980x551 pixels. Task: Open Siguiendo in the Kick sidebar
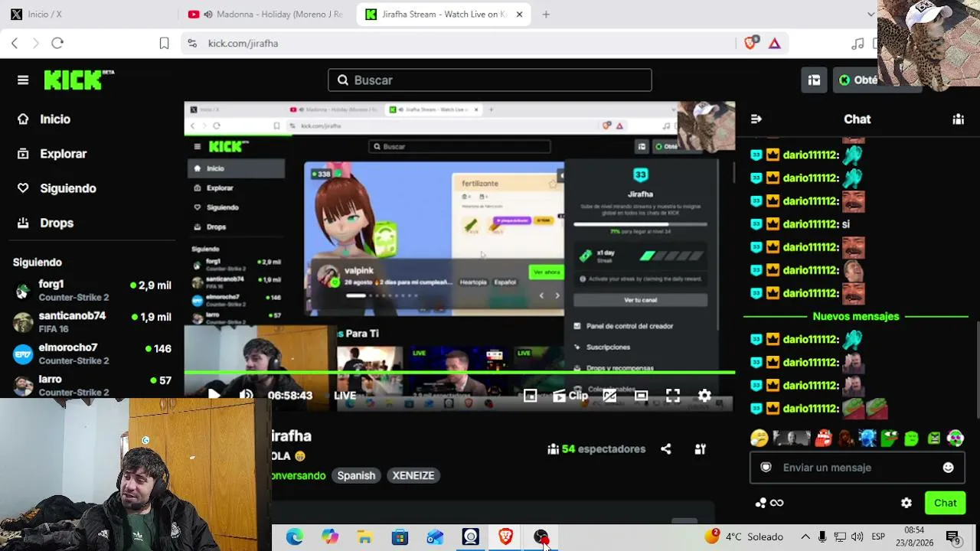click(57, 188)
